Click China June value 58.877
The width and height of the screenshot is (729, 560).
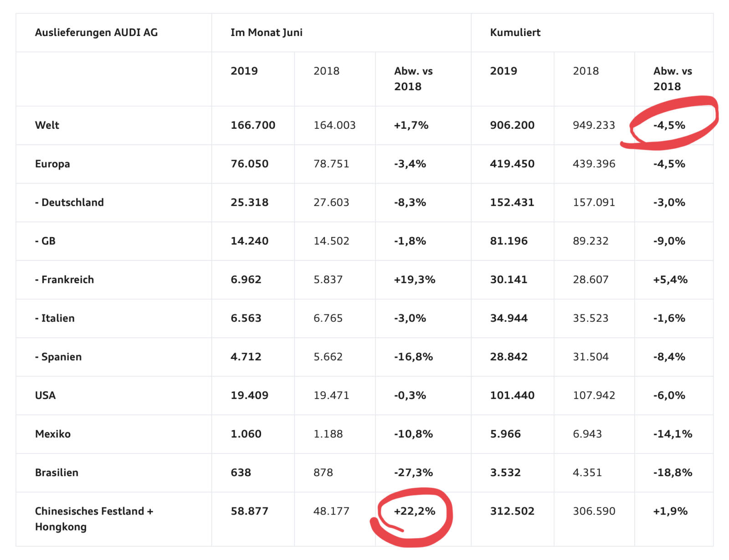click(x=249, y=511)
